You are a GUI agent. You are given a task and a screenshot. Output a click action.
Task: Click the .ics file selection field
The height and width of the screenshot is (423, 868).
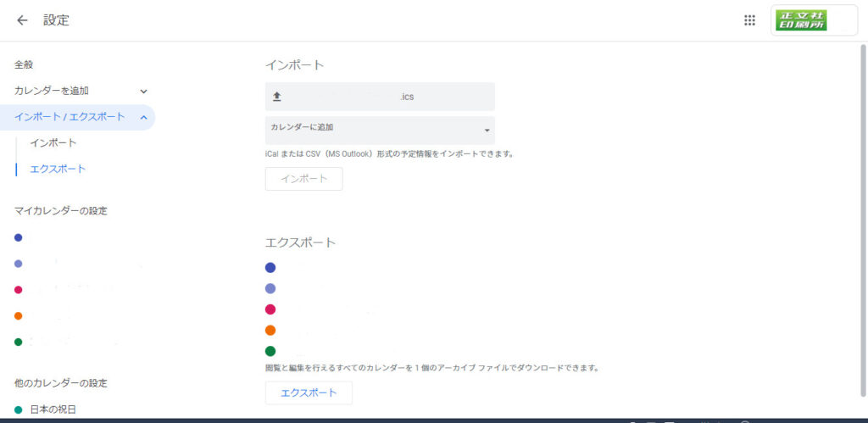tap(380, 97)
